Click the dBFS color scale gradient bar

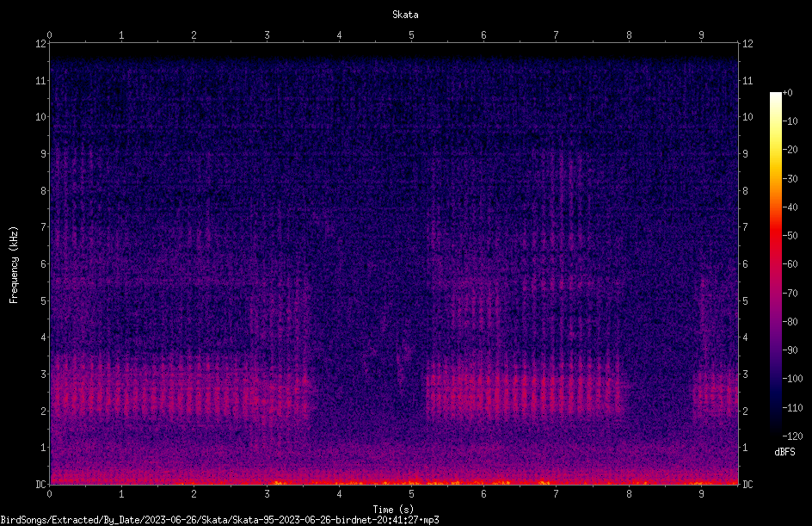coord(775,264)
